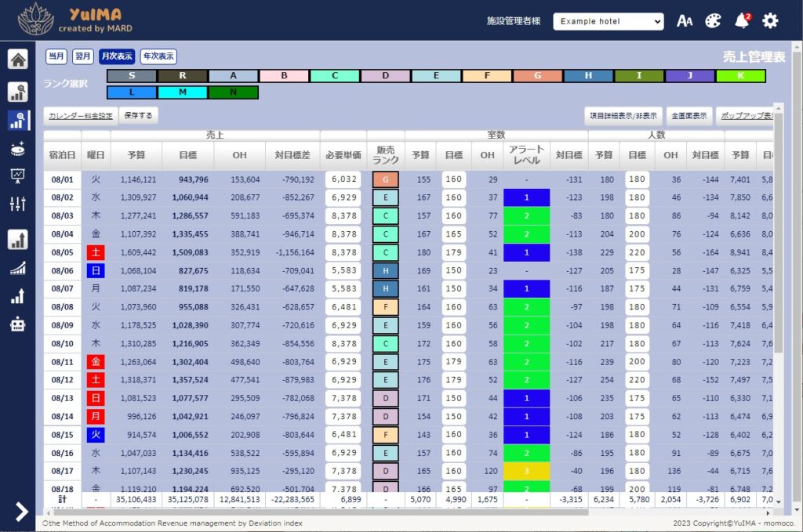
Task: Select the green rank K color swatch
Action: [739, 76]
